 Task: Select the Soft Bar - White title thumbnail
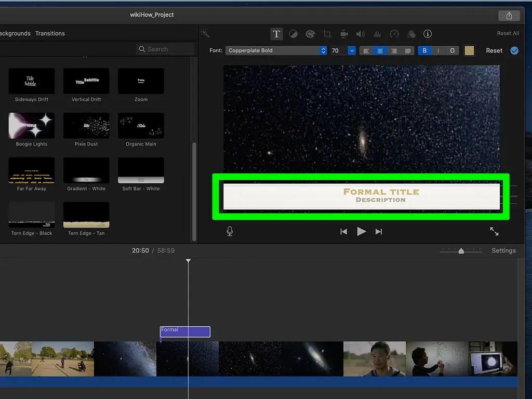tap(141, 170)
